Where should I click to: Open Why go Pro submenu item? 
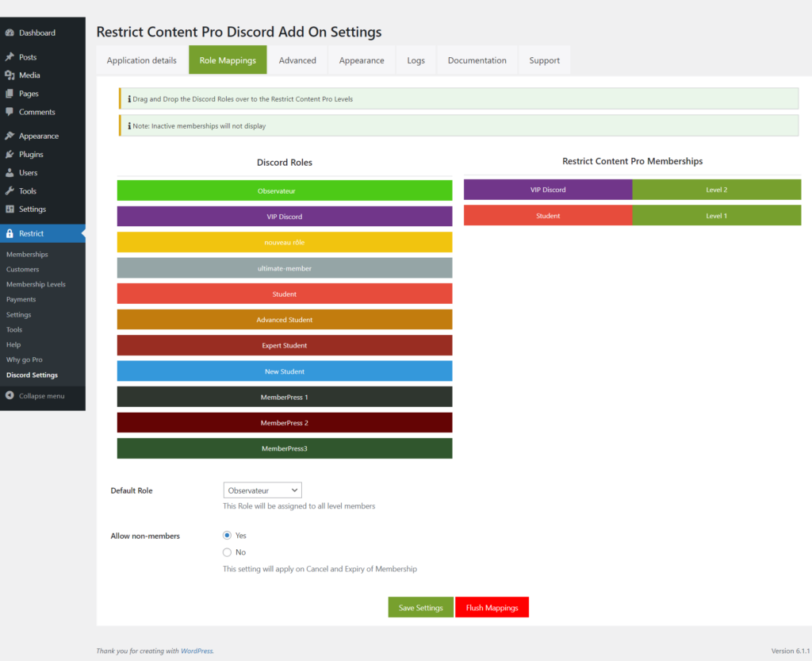coord(25,359)
